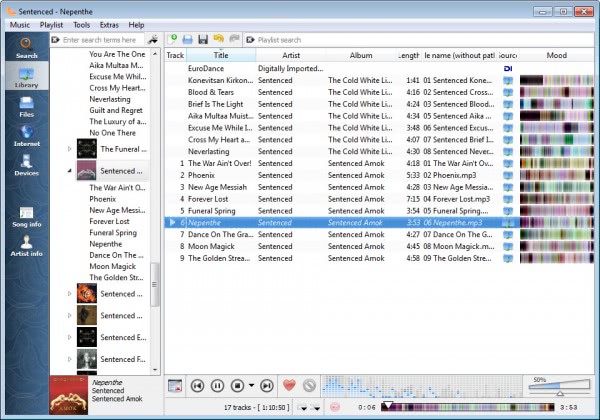Image resolution: width=600 pixels, height=420 pixels.
Task: Toggle the pretty OSD window icon
Action: 175,386
